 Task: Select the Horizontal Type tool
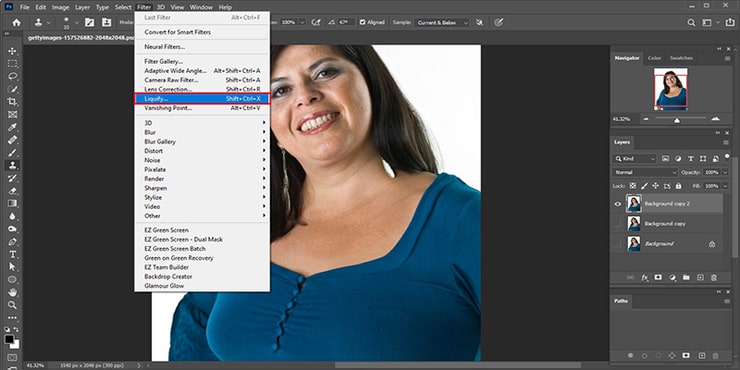point(12,254)
